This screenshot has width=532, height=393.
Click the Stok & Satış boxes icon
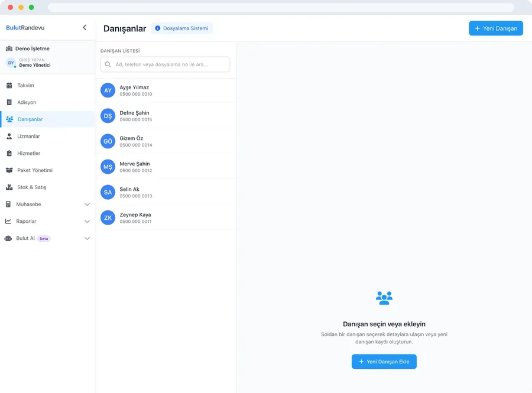pos(9,187)
